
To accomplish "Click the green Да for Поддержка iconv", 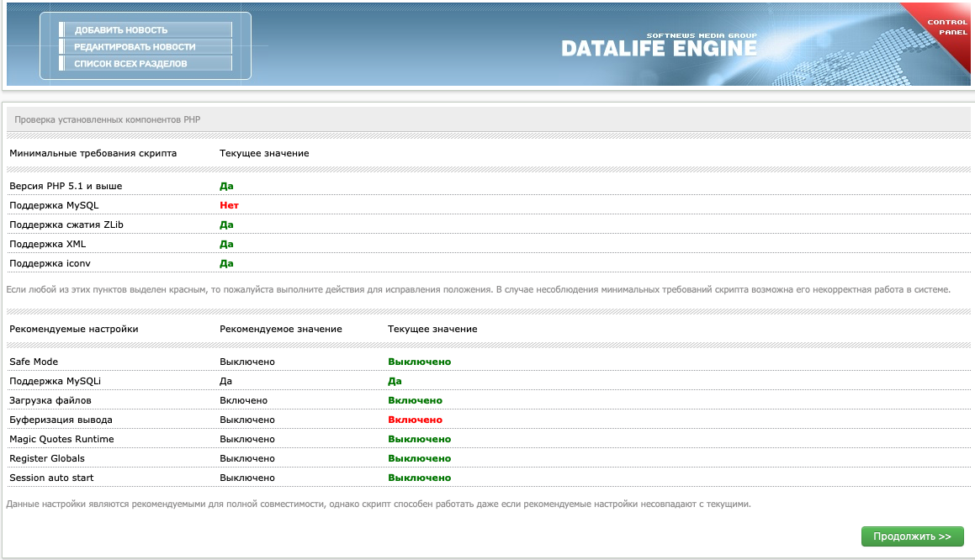I will [x=226, y=263].
